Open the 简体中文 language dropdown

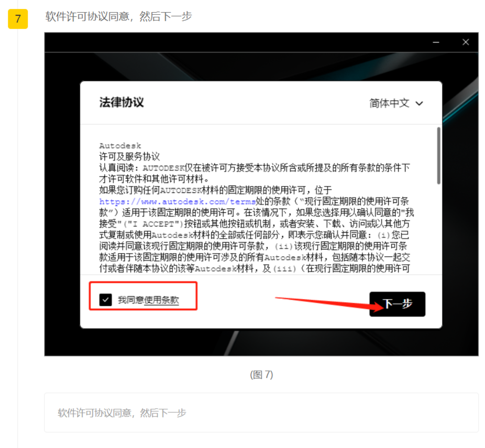396,103
